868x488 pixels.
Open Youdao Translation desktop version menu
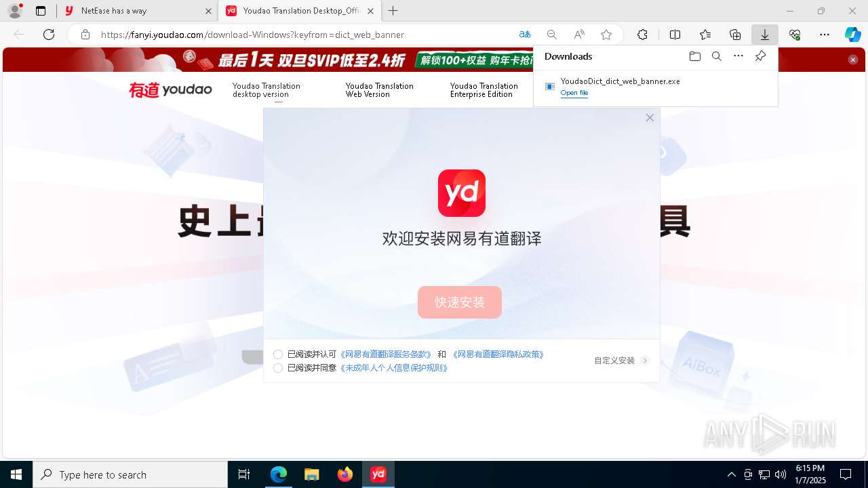[267, 90]
